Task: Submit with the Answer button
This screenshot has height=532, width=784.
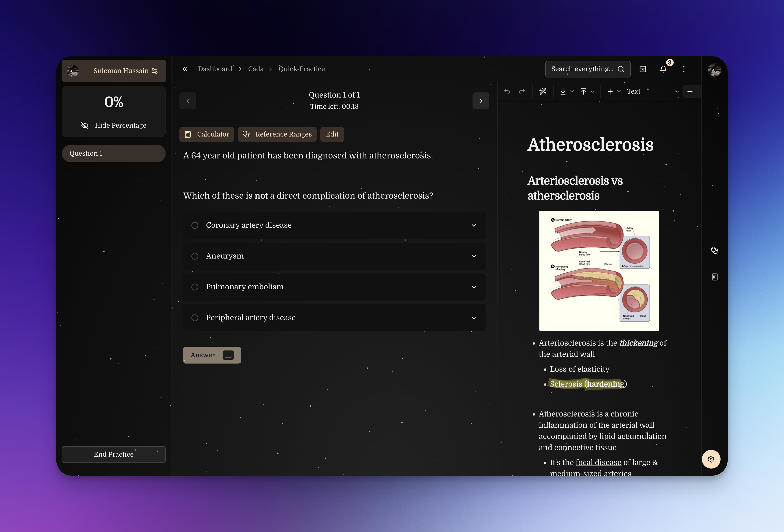Action: pos(212,355)
